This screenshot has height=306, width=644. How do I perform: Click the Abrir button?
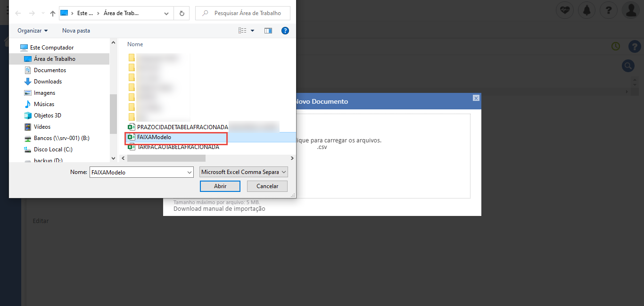pyautogui.click(x=220, y=186)
